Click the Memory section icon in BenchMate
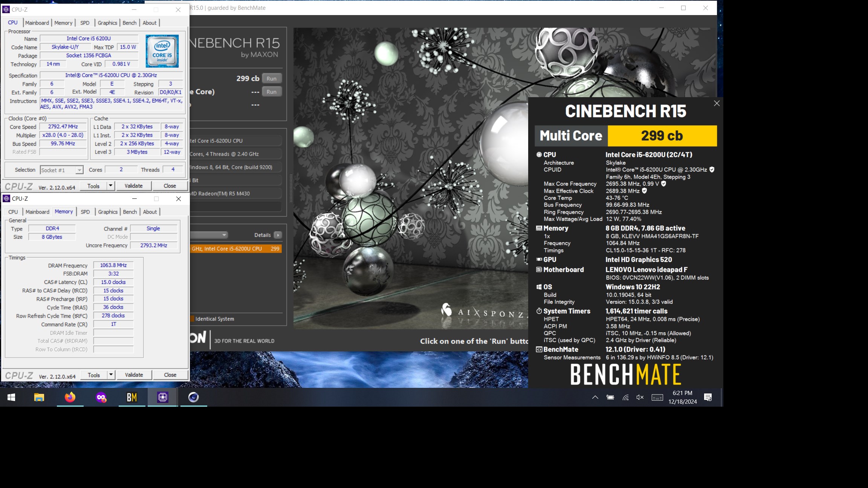 (x=539, y=228)
